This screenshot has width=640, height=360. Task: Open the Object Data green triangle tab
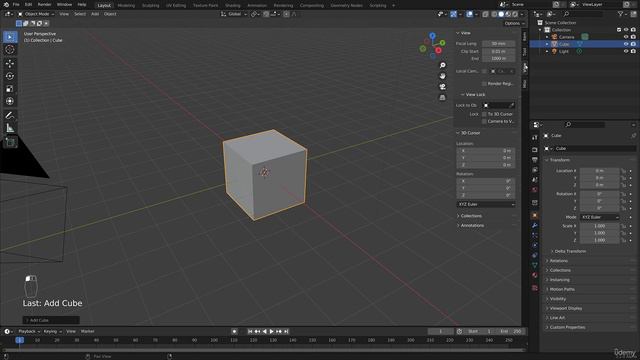click(535, 265)
